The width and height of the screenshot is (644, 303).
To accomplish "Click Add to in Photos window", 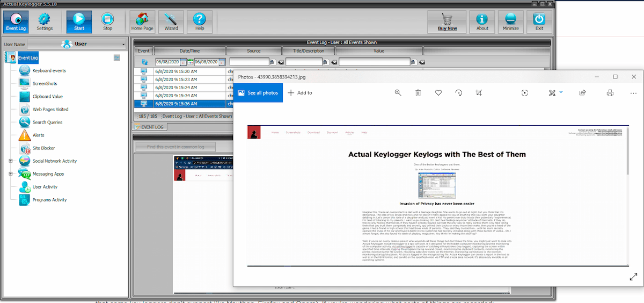I will click(300, 92).
